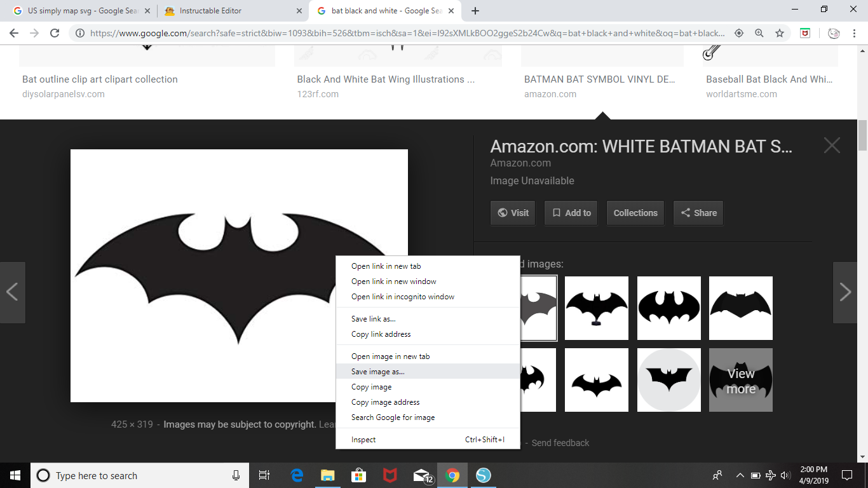Bookmark this page with the star icon

pyautogui.click(x=780, y=33)
